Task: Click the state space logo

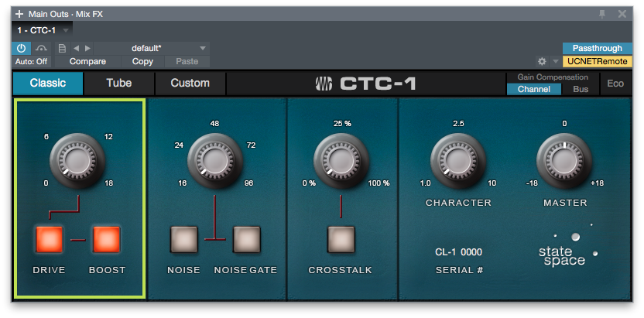Action: point(568,245)
